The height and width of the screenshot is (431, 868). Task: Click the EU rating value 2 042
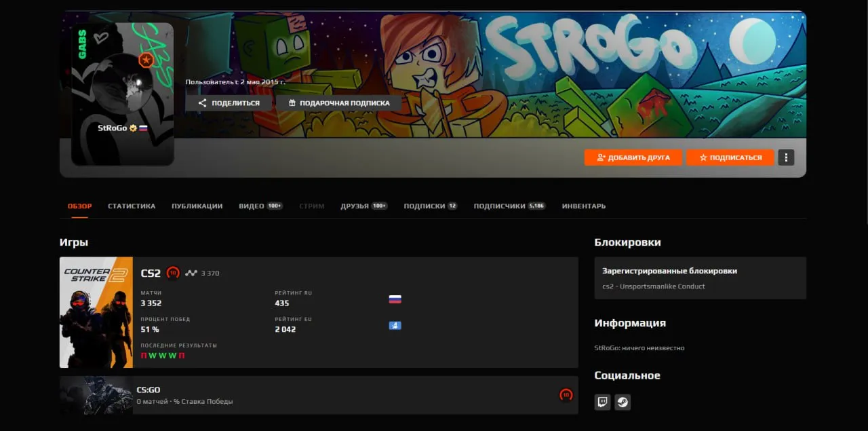[x=285, y=330]
